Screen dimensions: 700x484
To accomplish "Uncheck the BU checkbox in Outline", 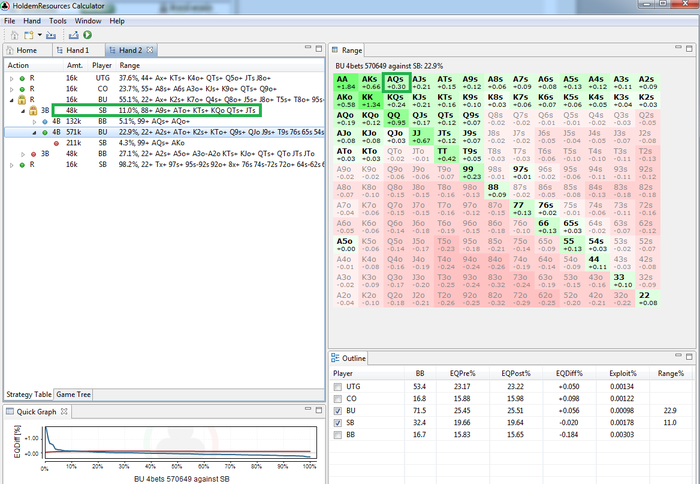I will coord(338,411).
